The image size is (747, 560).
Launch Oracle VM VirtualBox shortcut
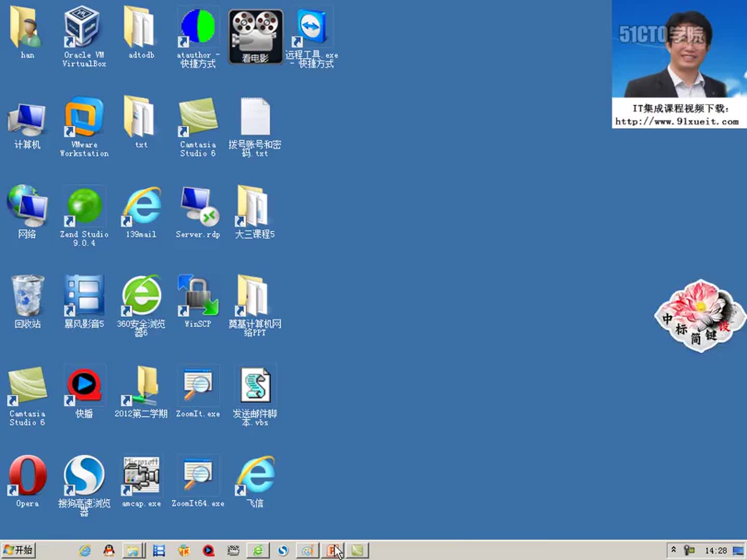[84, 36]
